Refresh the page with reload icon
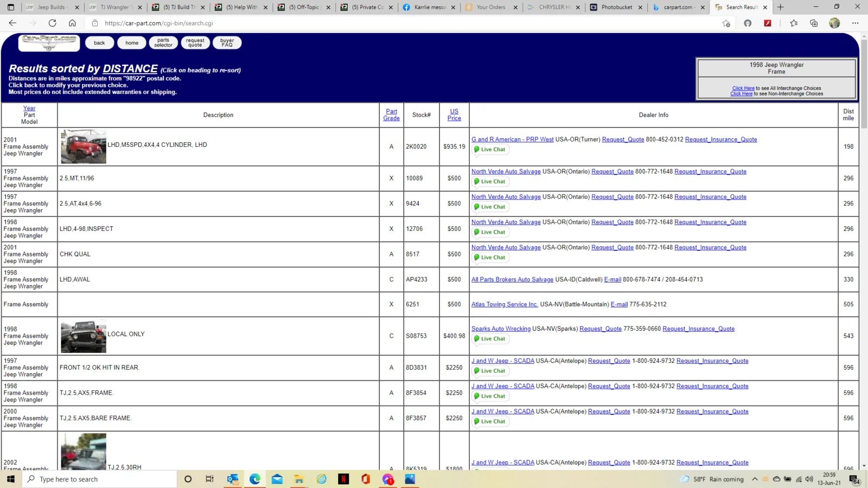Screen dimensions: 868x488 point(52,23)
